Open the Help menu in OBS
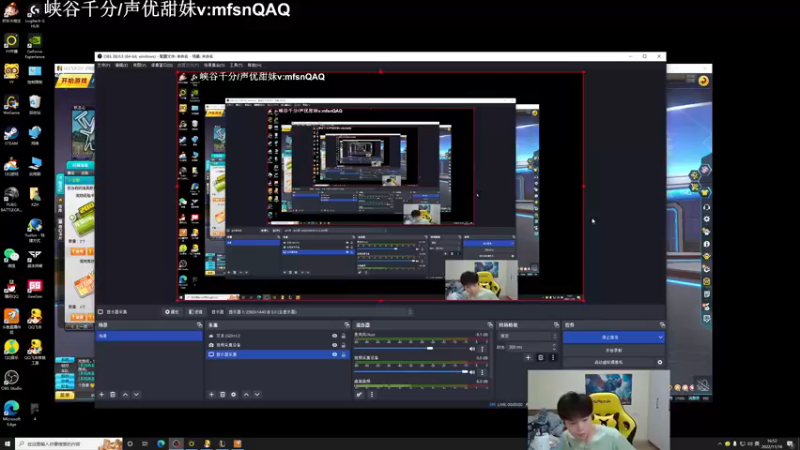 click(254, 65)
